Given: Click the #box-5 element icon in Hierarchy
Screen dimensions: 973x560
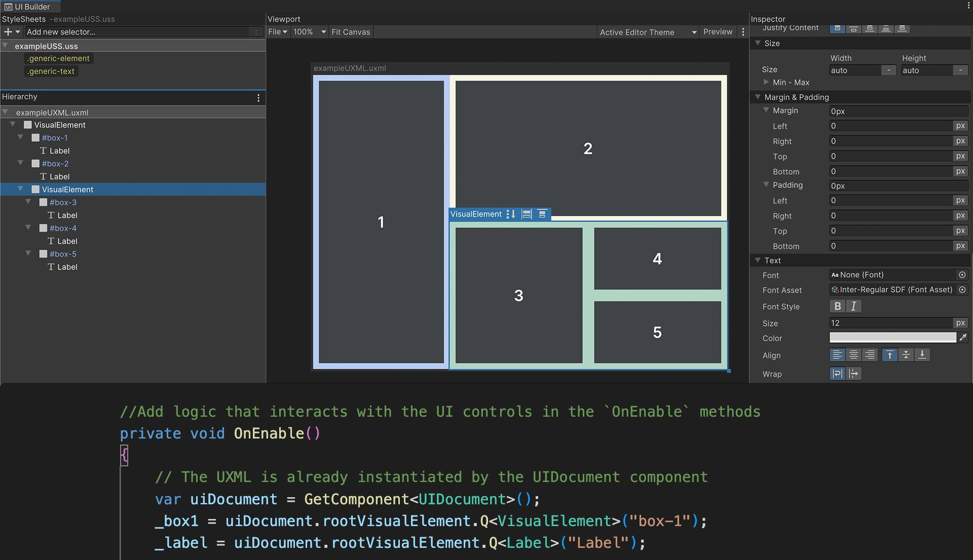Looking at the screenshot, I should (x=44, y=254).
